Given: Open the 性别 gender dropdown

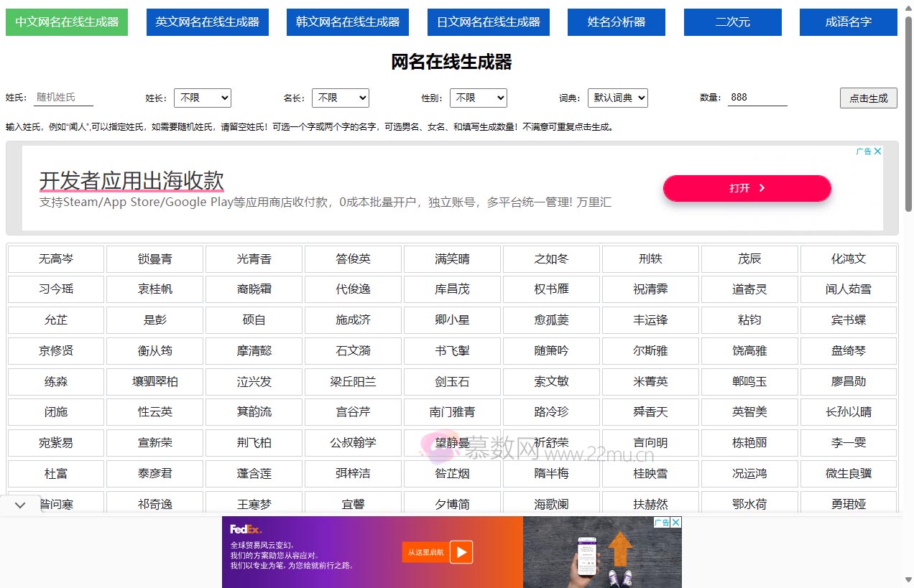Looking at the screenshot, I should pyautogui.click(x=478, y=98).
